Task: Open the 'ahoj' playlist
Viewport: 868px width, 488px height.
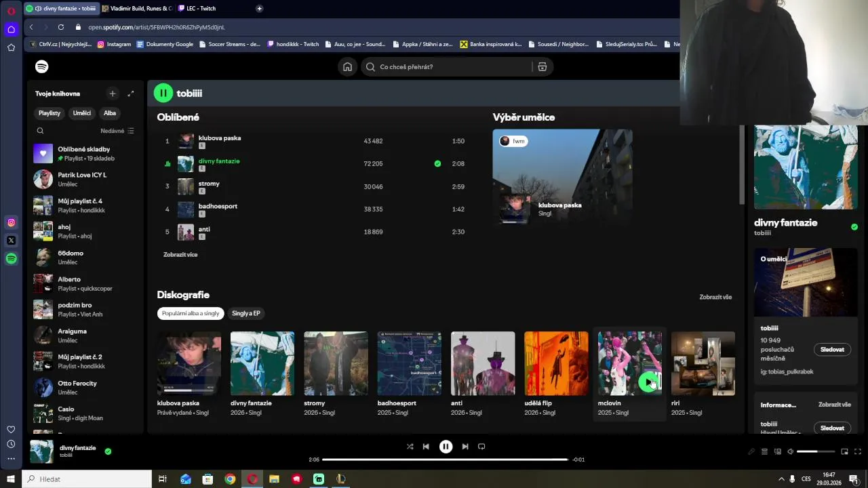Action: pyautogui.click(x=86, y=231)
